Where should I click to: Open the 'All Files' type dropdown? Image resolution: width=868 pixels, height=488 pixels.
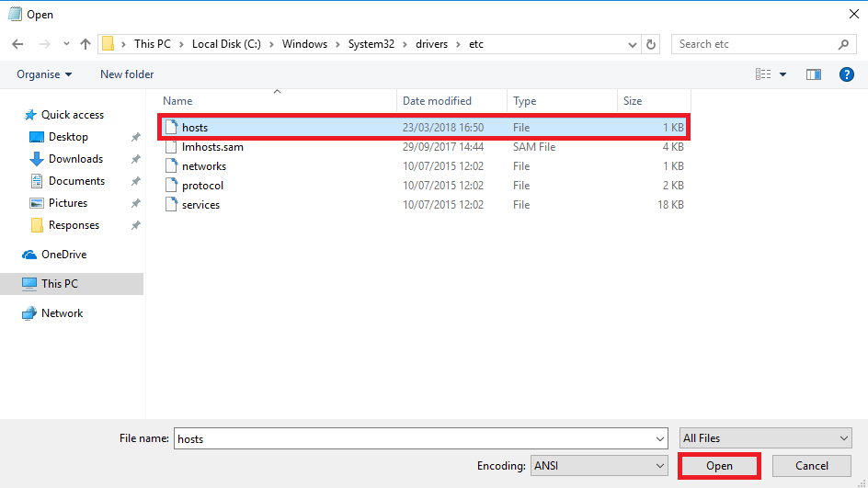point(766,438)
